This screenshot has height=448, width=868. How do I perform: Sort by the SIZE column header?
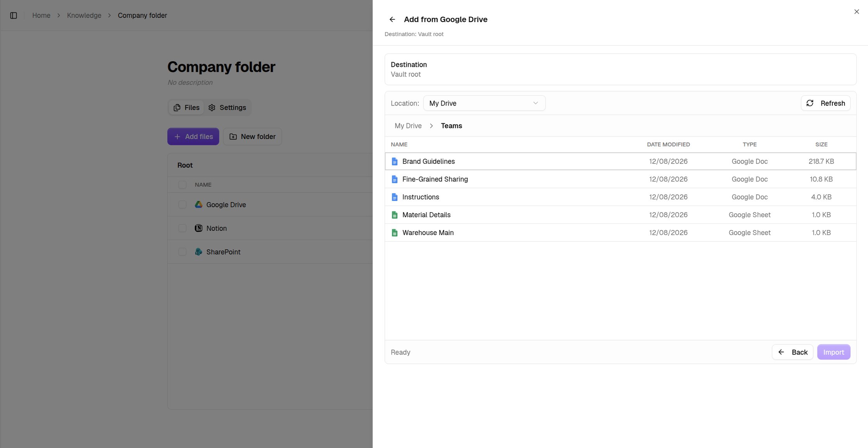click(821, 144)
